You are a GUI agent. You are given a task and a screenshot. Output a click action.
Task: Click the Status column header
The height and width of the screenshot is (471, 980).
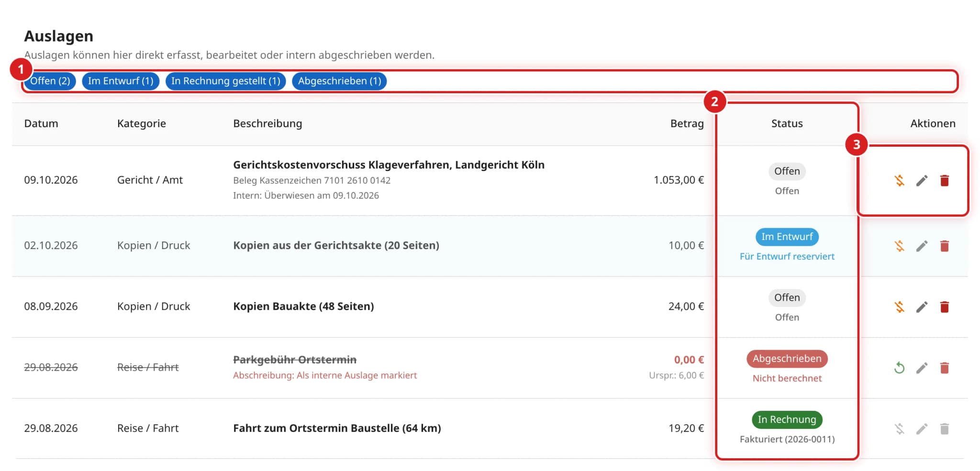[787, 123]
